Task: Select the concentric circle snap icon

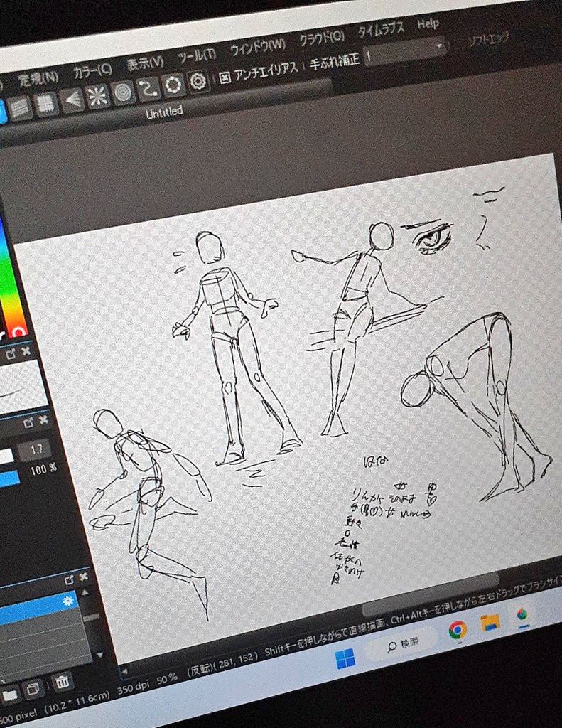Action: point(123,92)
